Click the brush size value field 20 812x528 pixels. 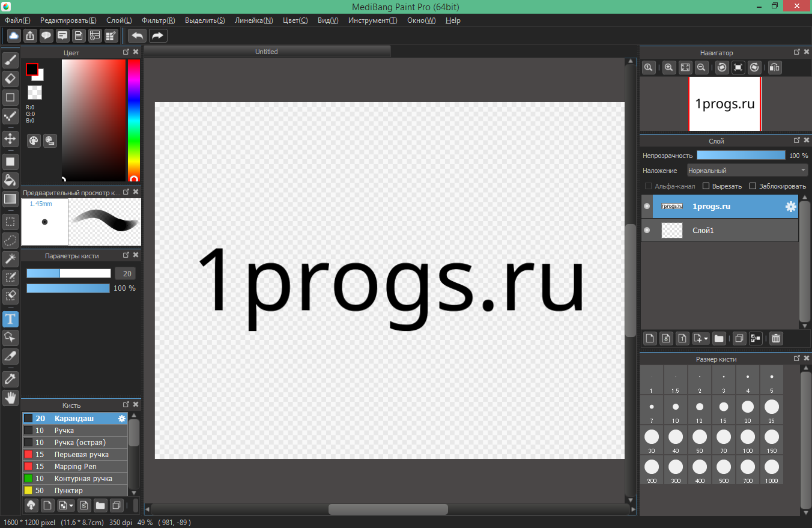[126, 273]
